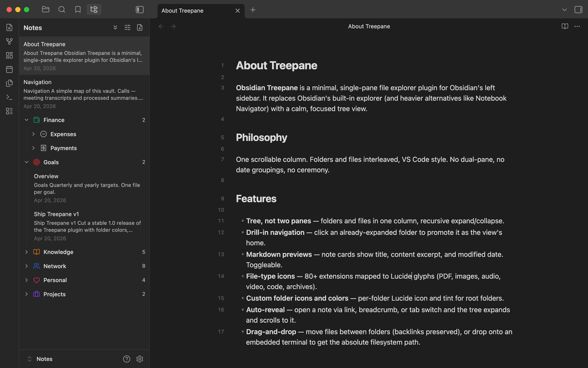
Task: Open graph view ribbon icon
Action: (x=9, y=41)
